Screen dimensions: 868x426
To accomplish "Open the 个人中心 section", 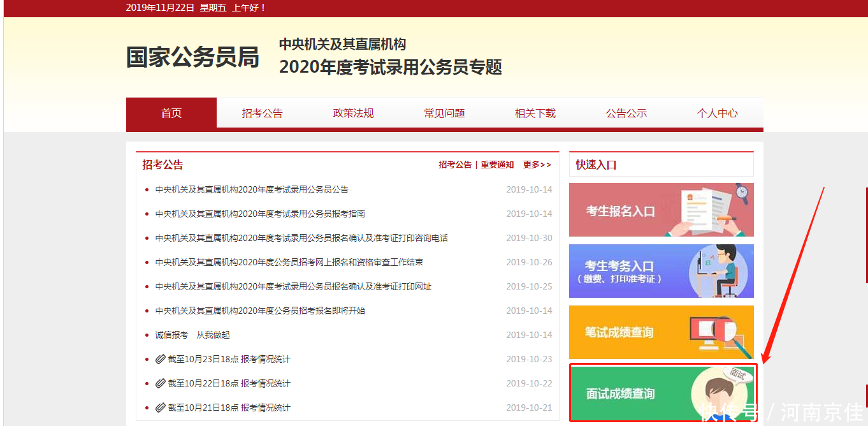I will pos(718,113).
